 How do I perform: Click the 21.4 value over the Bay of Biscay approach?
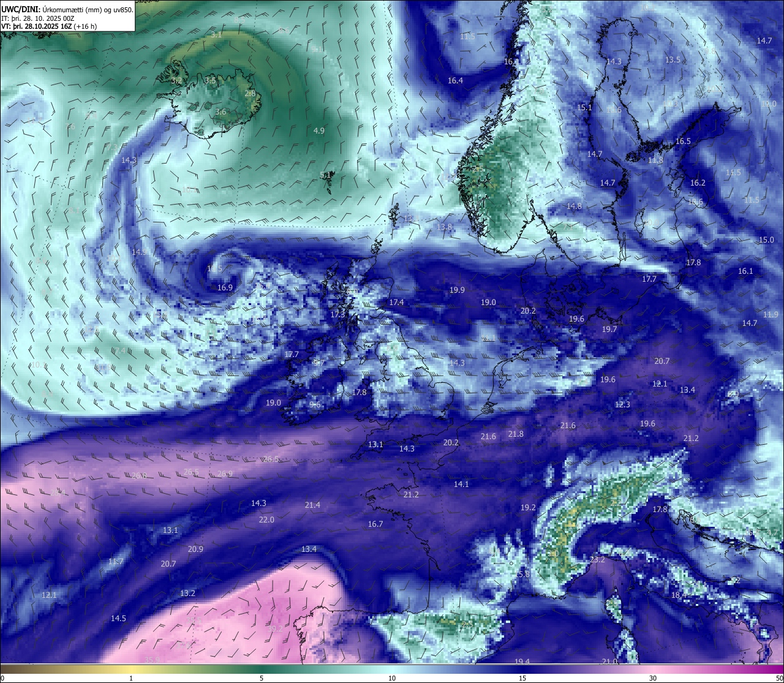click(312, 505)
